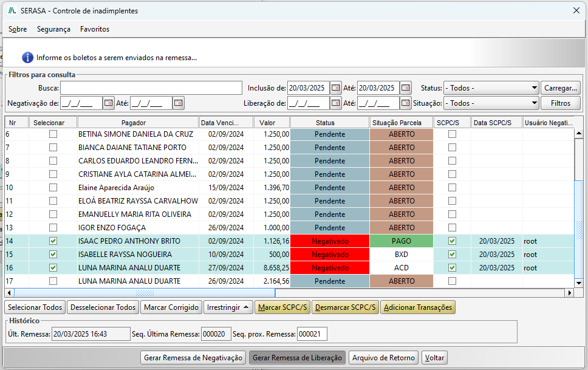Click the Filtros button
The width and height of the screenshot is (588, 370).
tap(561, 103)
